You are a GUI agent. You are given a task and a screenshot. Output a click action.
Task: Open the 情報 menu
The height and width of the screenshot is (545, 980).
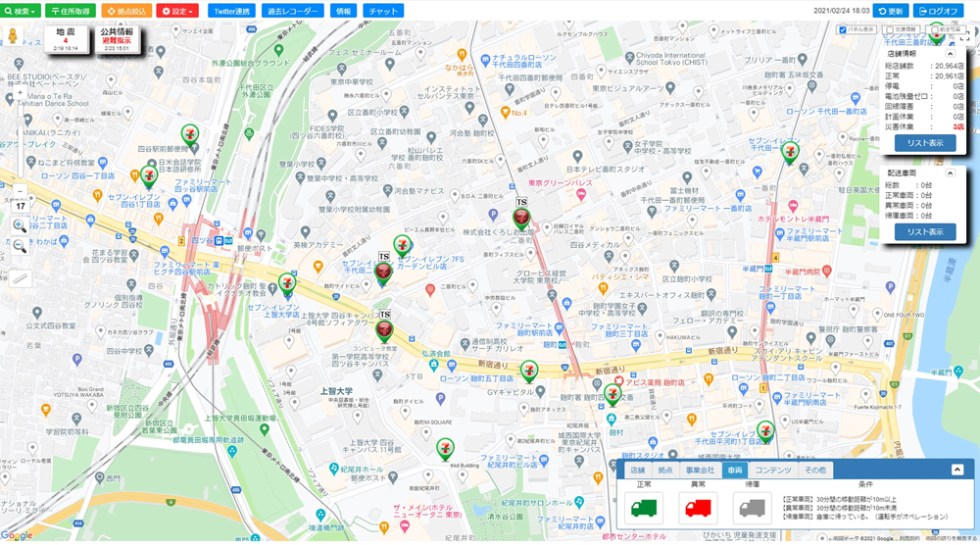click(343, 11)
